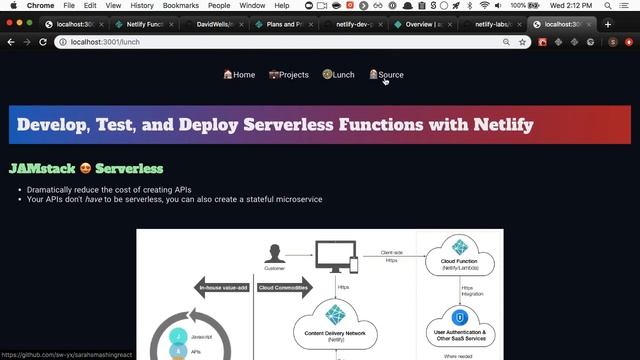The image size is (640, 360).
Task: Click the bowler hat menu bar icon
Action: [x=407, y=6]
